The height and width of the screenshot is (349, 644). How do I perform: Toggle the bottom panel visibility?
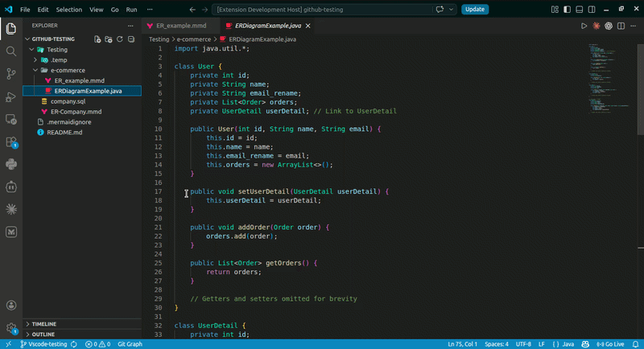[579, 10]
